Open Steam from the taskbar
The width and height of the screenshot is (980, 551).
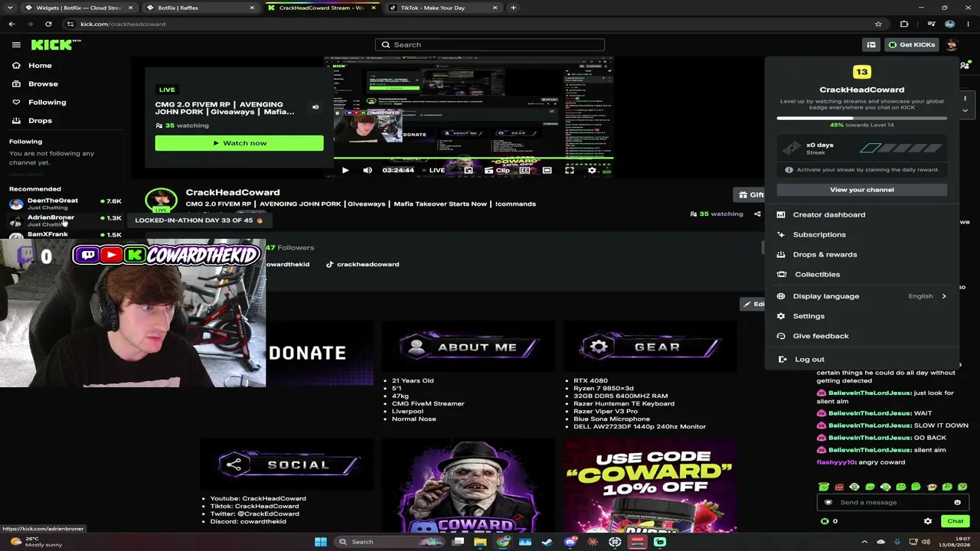[547, 542]
